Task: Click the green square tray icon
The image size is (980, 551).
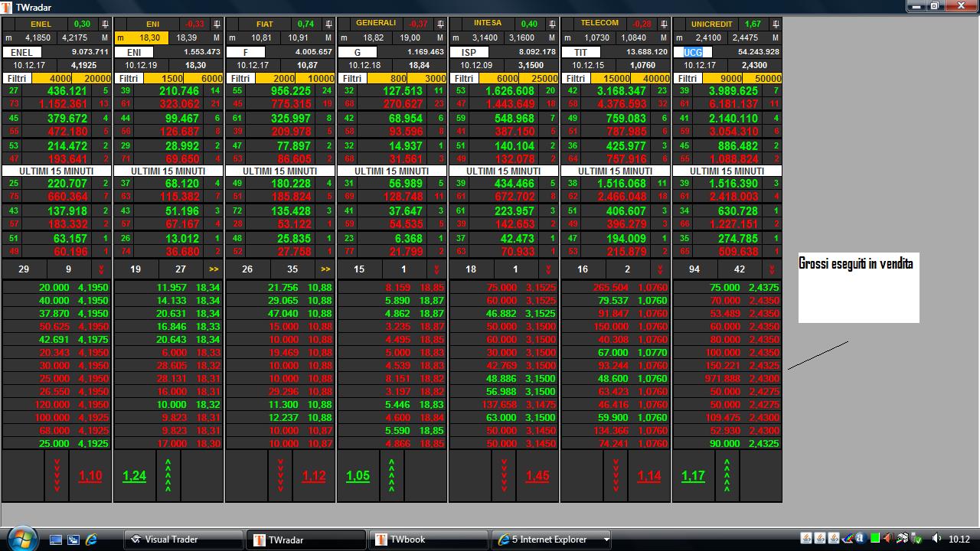Action: (x=875, y=539)
